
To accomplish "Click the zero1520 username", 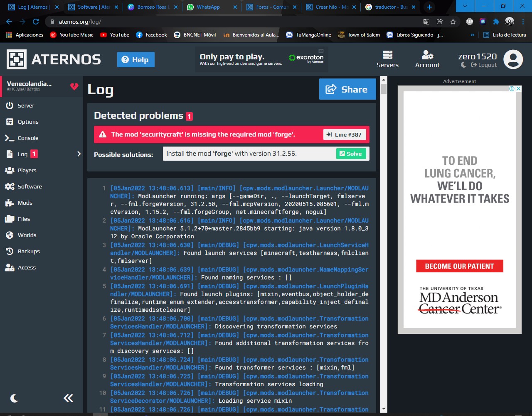I will click(x=477, y=56).
